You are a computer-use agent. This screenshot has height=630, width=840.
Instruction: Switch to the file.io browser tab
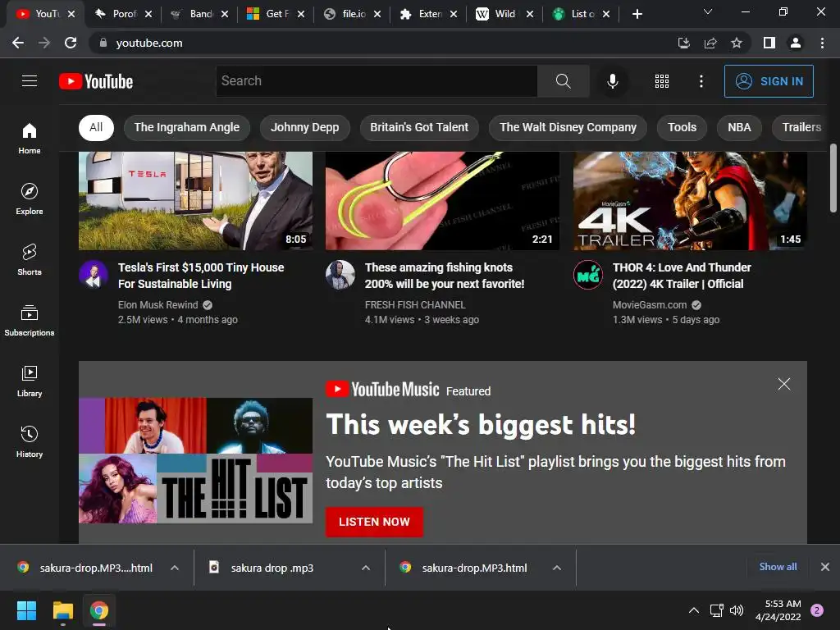coord(353,14)
